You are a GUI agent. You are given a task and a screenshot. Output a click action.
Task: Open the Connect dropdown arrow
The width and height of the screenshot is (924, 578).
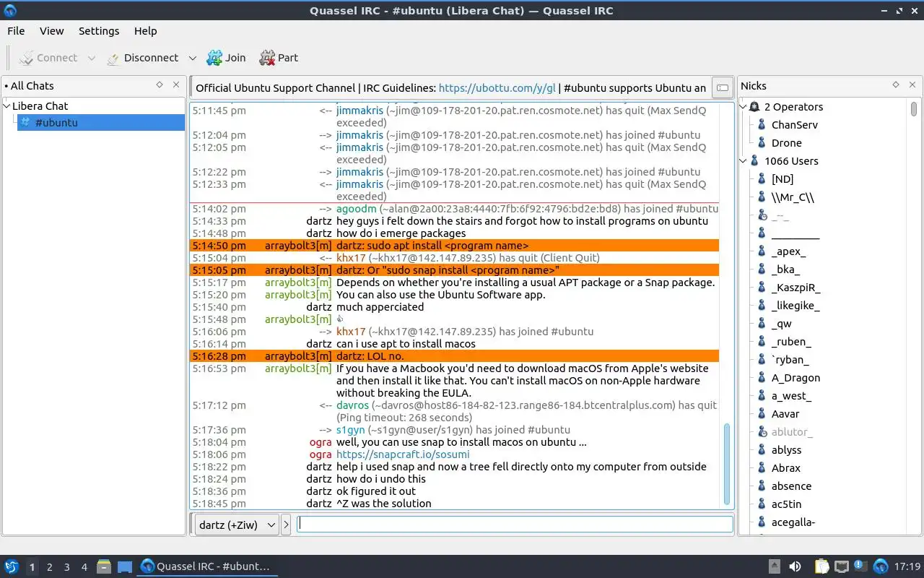(x=91, y=59)
